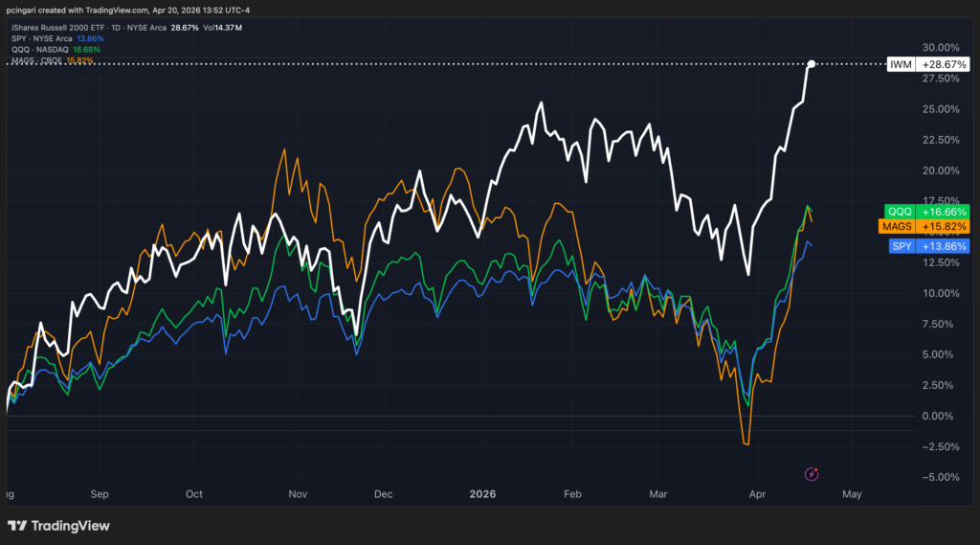Click the Oct label on the time axis
The image size is (980, 545).
193,493
